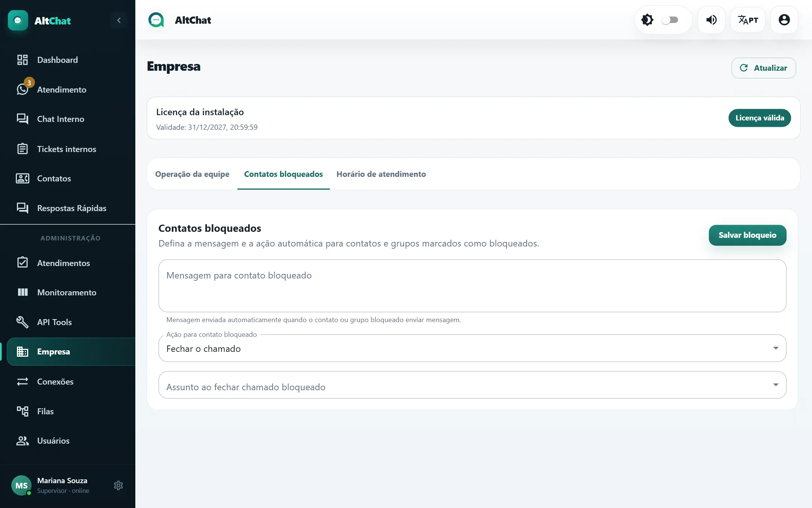Click the sound volume icon in header
This screenshot has width=812, height=508.
(x=711, y=20)
